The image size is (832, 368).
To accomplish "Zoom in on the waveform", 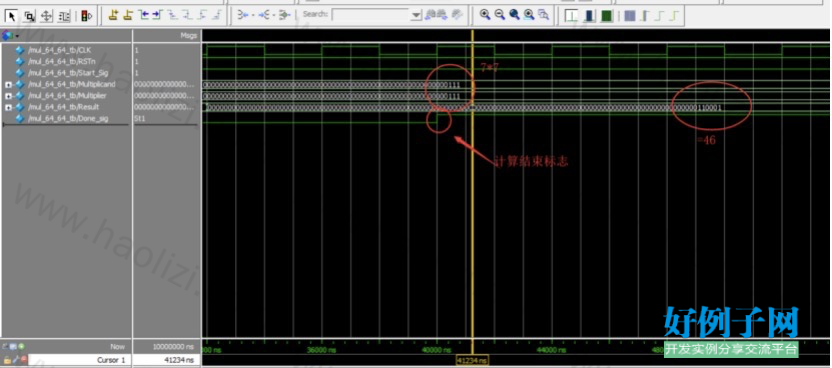I will click(484, 15).
